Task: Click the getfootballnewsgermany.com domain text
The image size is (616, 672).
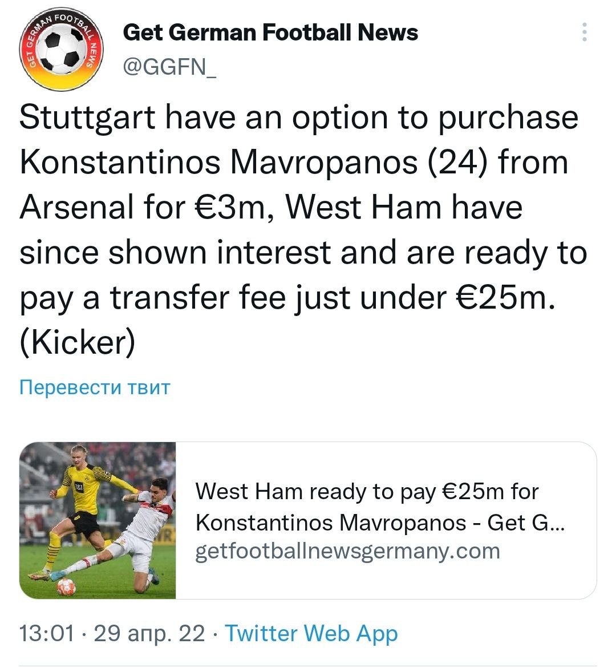Action: pos(347,551)
